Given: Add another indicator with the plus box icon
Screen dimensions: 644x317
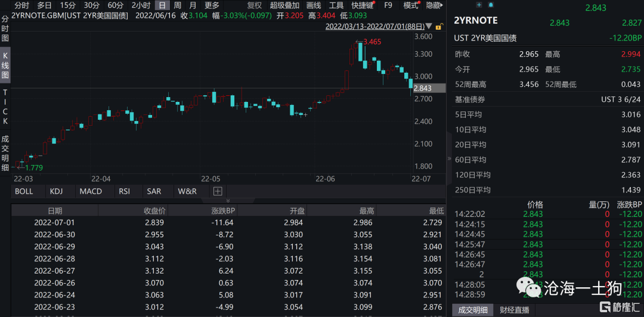Looking at the screenshot, I should (218, 191).
